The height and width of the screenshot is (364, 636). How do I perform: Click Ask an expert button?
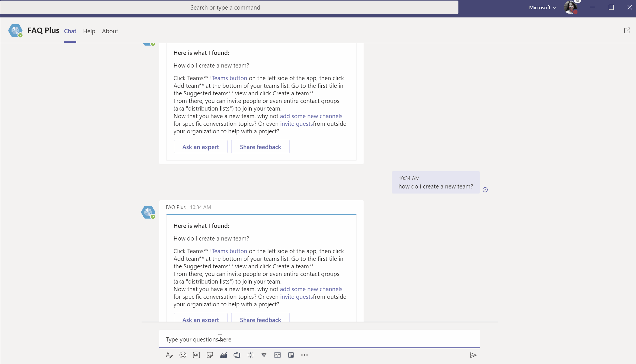200,319
